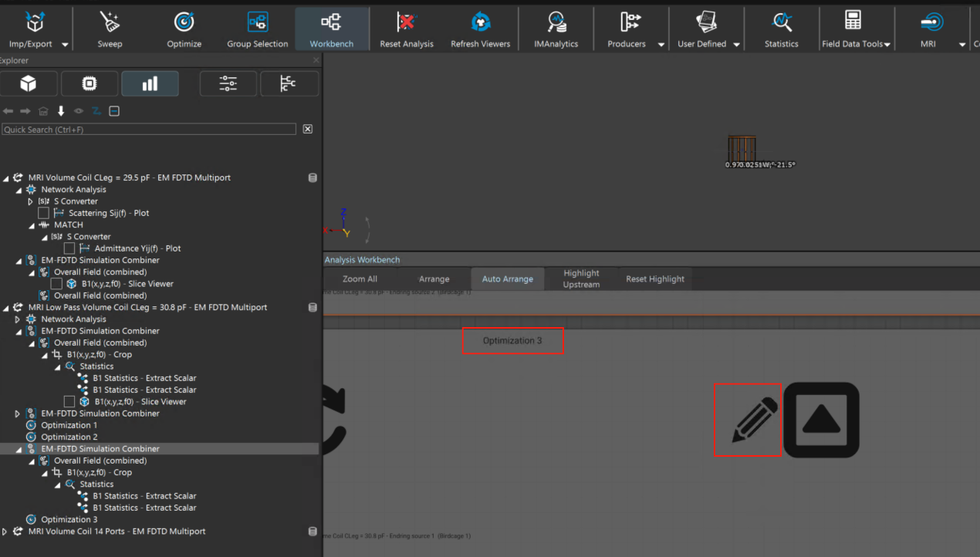Click in the Quick Search field
980x557 pixels.
click(149, 130)
